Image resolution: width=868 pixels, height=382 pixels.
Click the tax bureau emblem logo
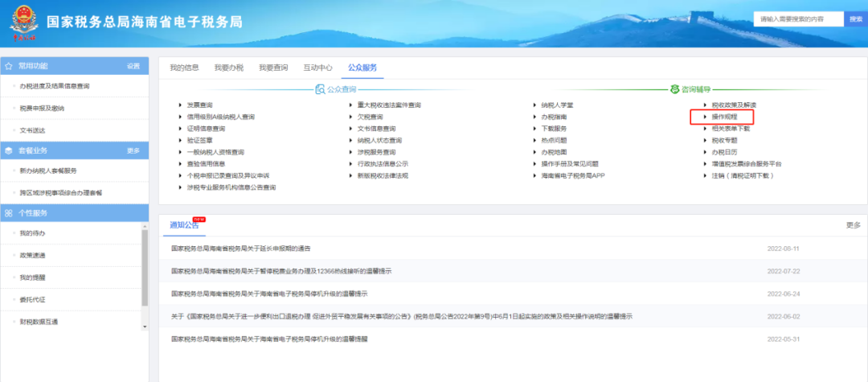point(23,23)
